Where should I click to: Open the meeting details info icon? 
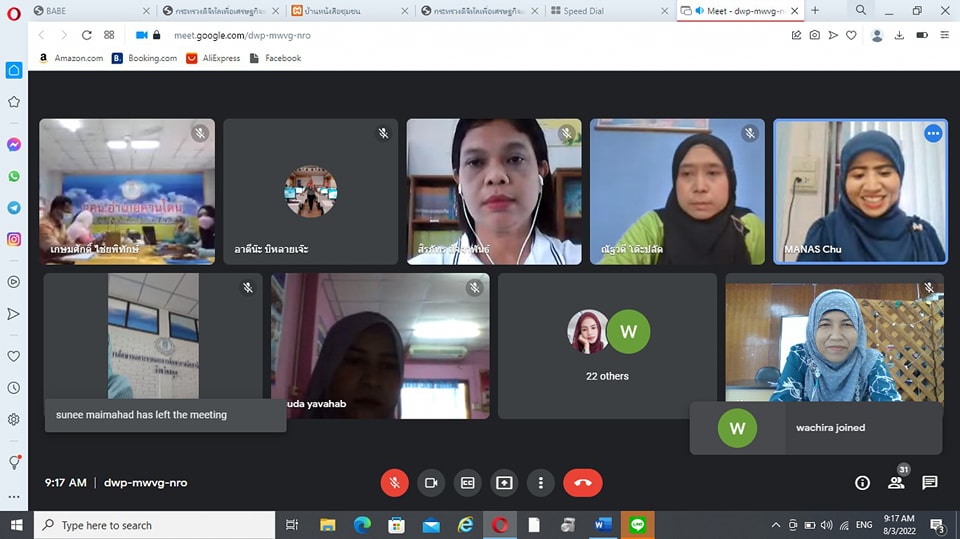862,483
